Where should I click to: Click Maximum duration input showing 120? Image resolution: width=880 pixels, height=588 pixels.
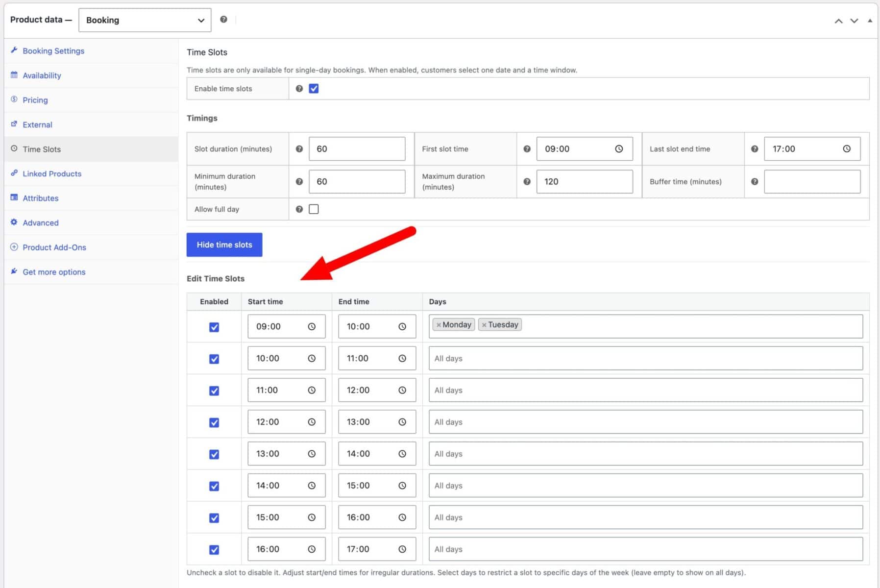point(585,182)
